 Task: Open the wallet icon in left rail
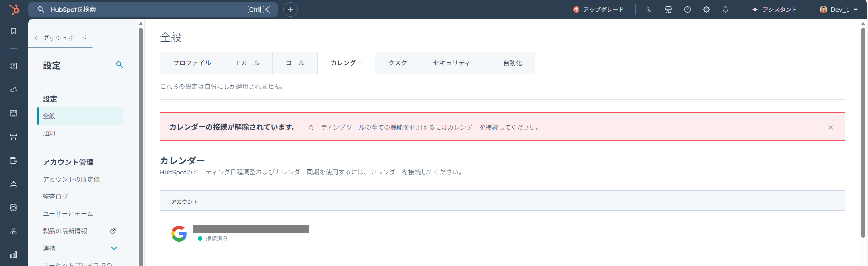14,160
